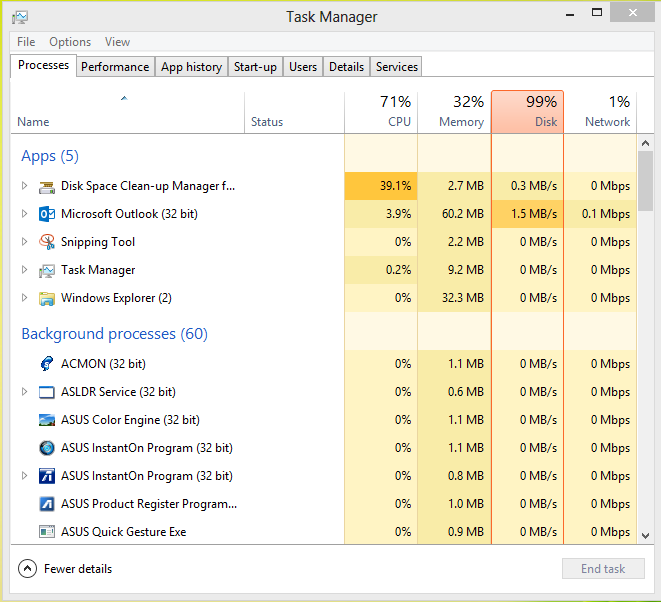
Task: Click the ASUS InstantOn round globe icon
Action: point(47,448)
